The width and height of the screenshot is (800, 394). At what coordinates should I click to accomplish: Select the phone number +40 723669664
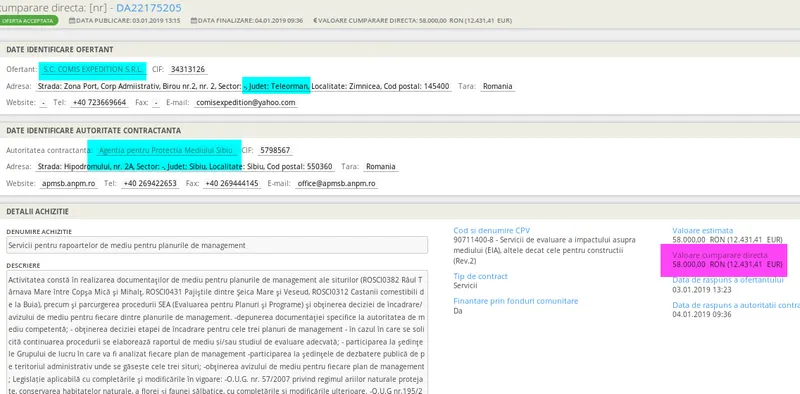point(99,103)
